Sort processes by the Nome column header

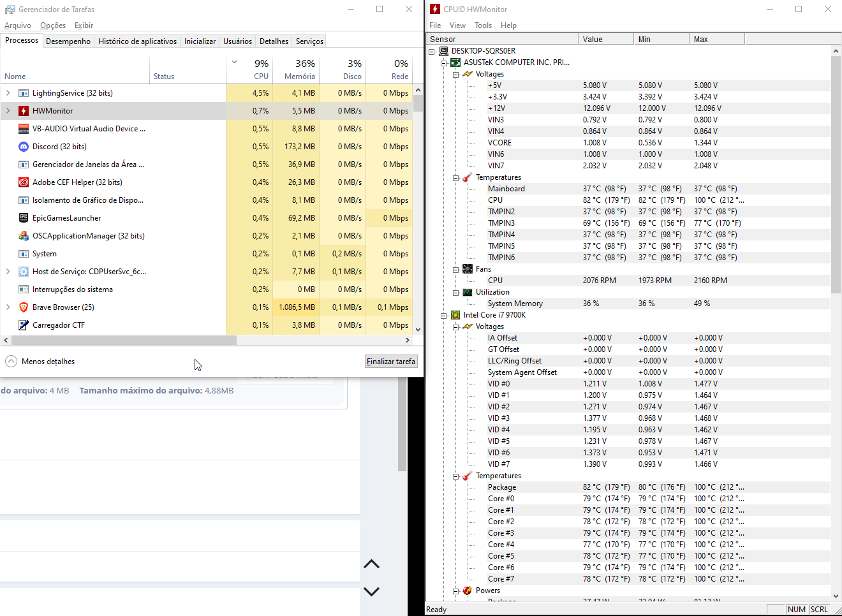coord(75,70)
